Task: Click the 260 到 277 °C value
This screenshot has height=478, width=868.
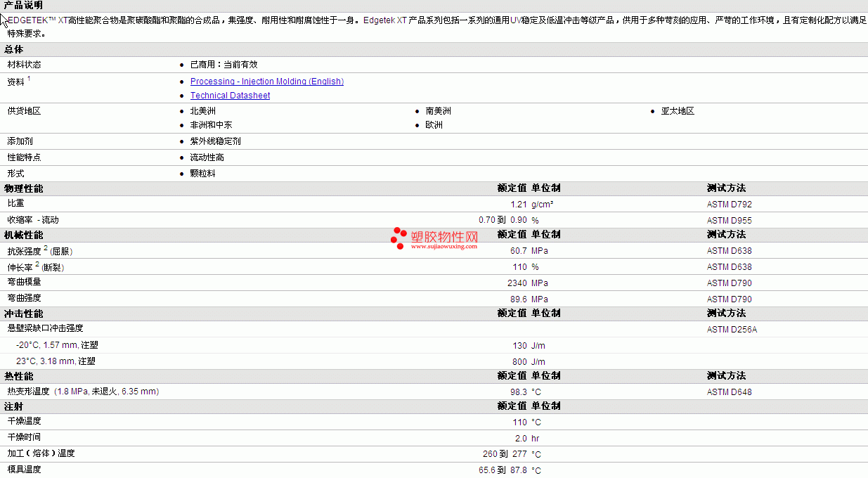Action: point(512,455)
